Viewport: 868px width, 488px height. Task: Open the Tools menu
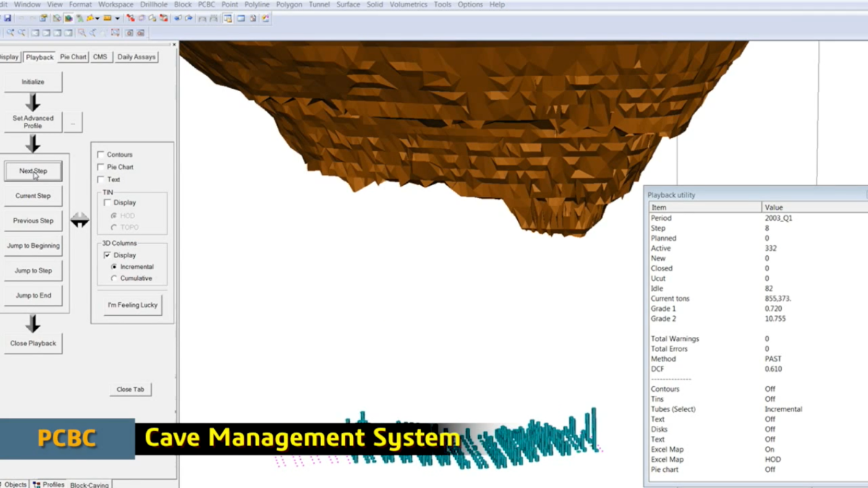(x=442, y=4)
